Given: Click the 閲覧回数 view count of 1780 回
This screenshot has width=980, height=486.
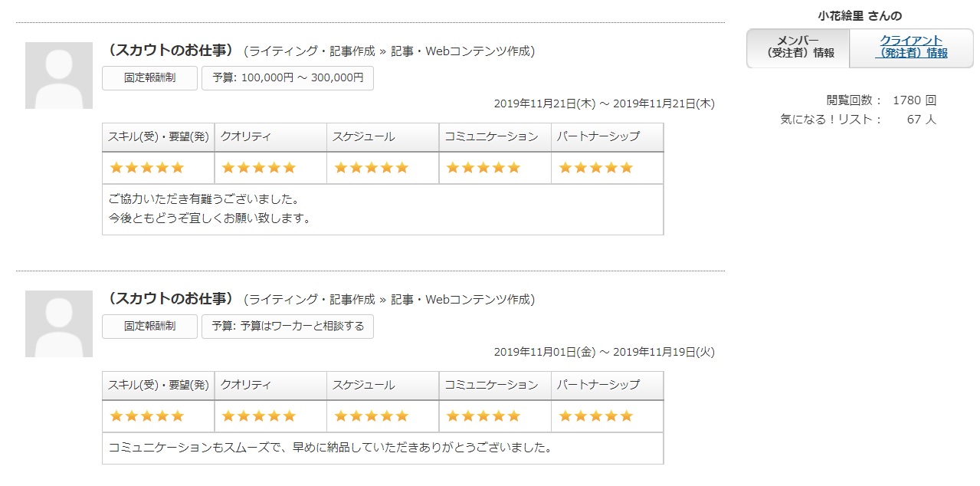Looking at the screenshot, I should [x=914, y=100].
